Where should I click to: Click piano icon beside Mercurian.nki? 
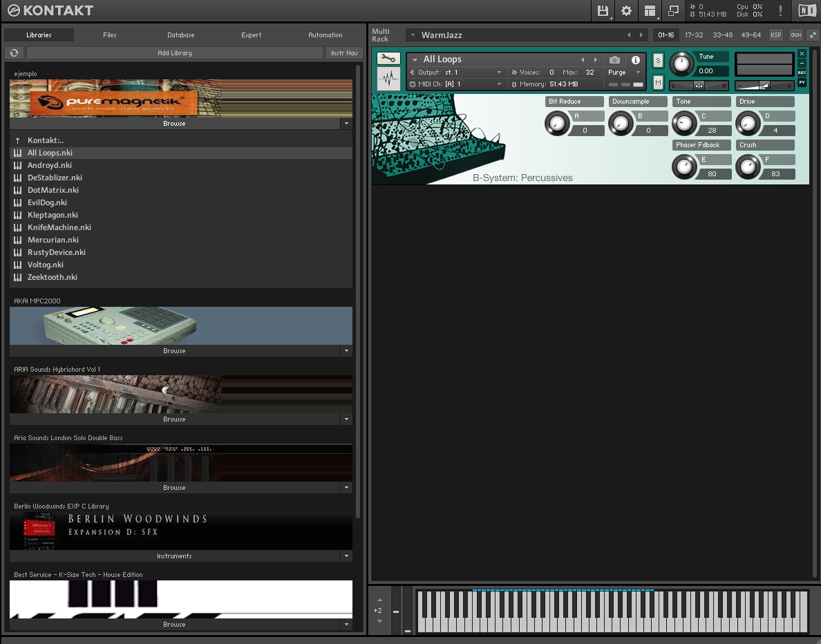[17, 240]
